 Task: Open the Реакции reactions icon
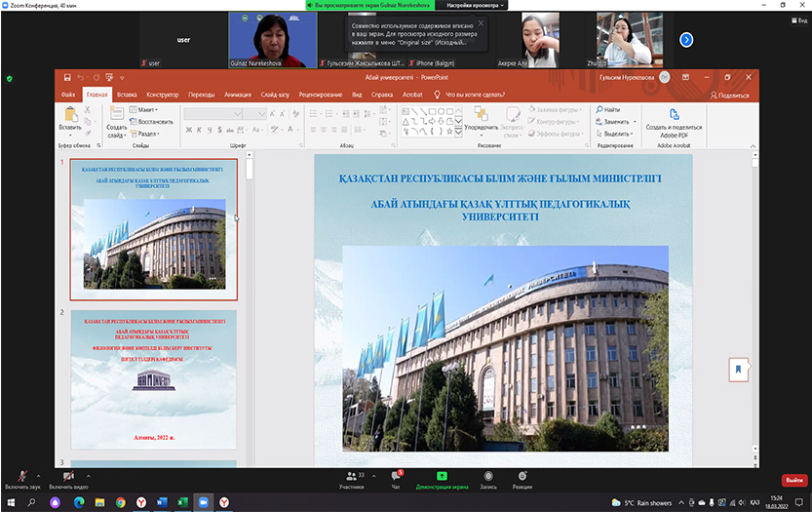(522, 474)
